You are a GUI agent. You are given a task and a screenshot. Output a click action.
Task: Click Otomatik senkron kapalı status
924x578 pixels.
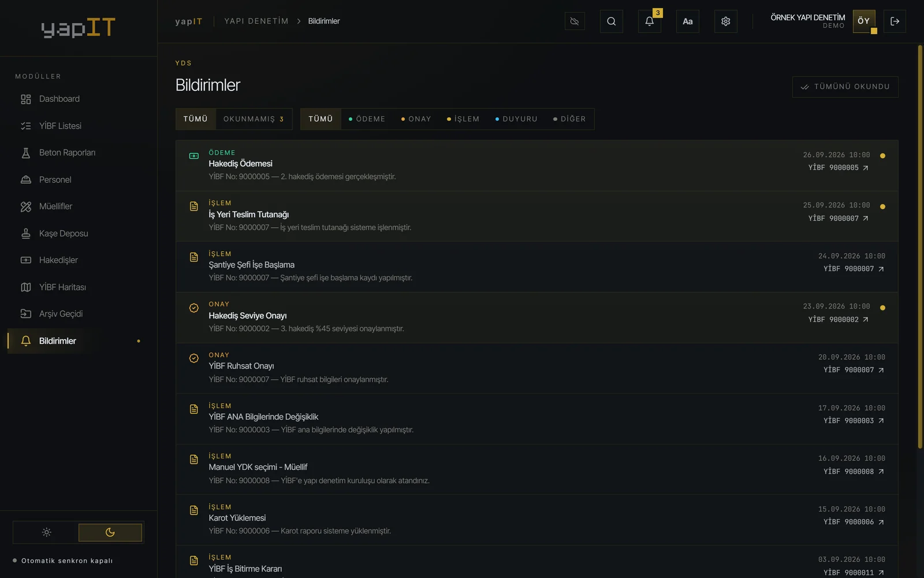63,561
